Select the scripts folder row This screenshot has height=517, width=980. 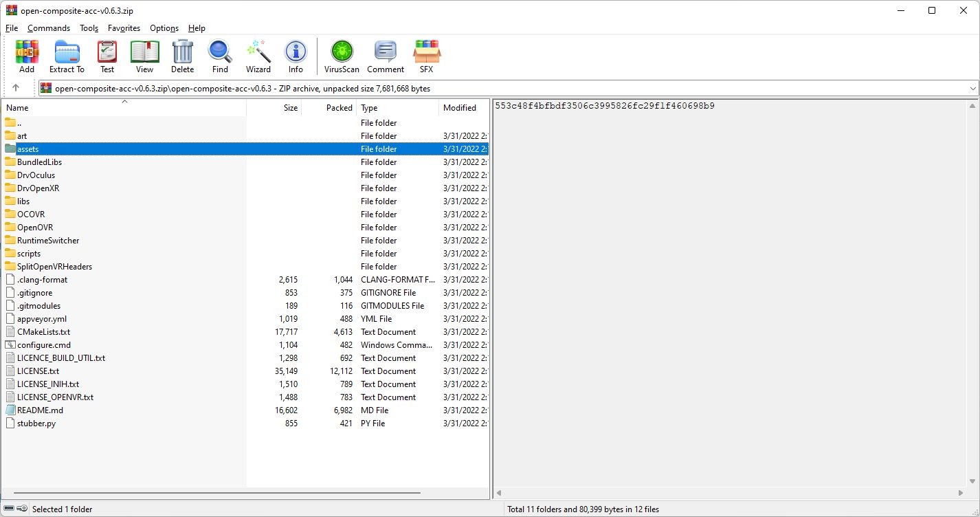245,254
